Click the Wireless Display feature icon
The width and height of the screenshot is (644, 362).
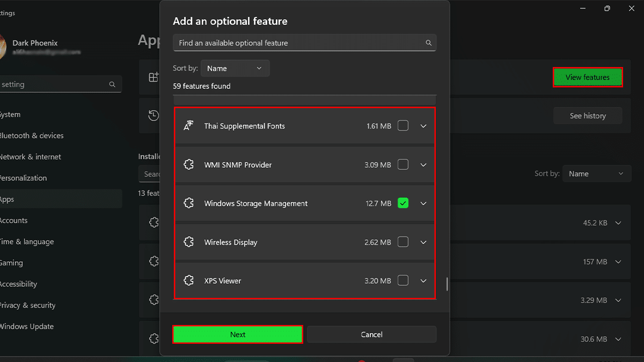click(x=188, y=242)
